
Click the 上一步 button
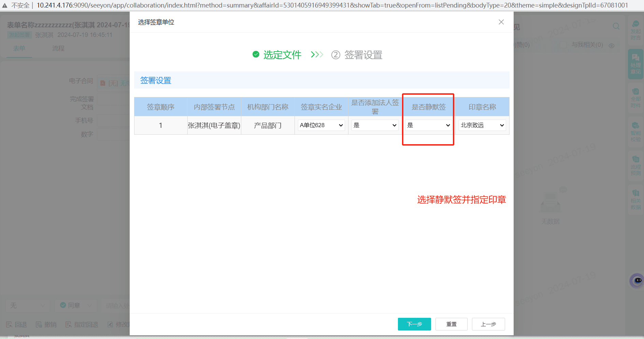click(x=488, y=324)
